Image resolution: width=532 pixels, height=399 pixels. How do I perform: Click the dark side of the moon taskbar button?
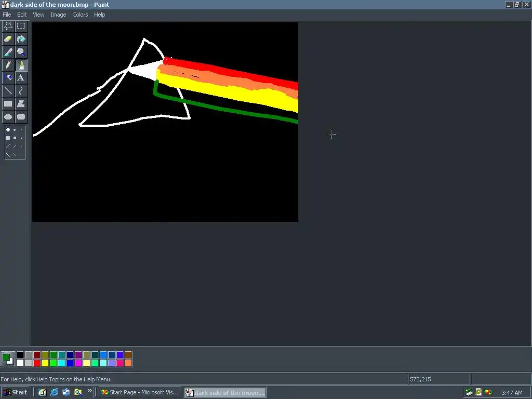(x=225, y=393)
